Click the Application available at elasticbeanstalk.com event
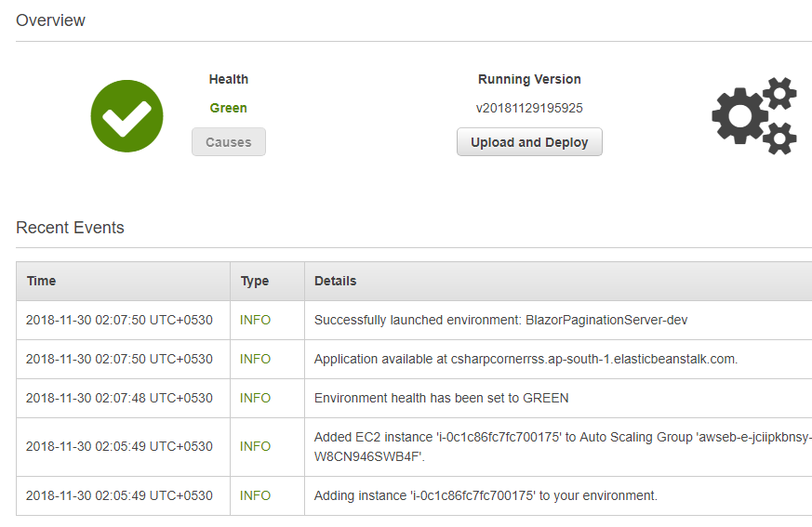The width and height of the screenshot is (812, 527). click(x=526, y=360)
